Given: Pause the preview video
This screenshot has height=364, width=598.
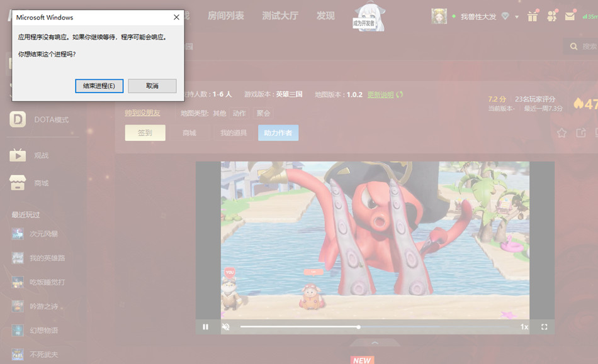Looking at the screenshot, I should click(206, 327).
